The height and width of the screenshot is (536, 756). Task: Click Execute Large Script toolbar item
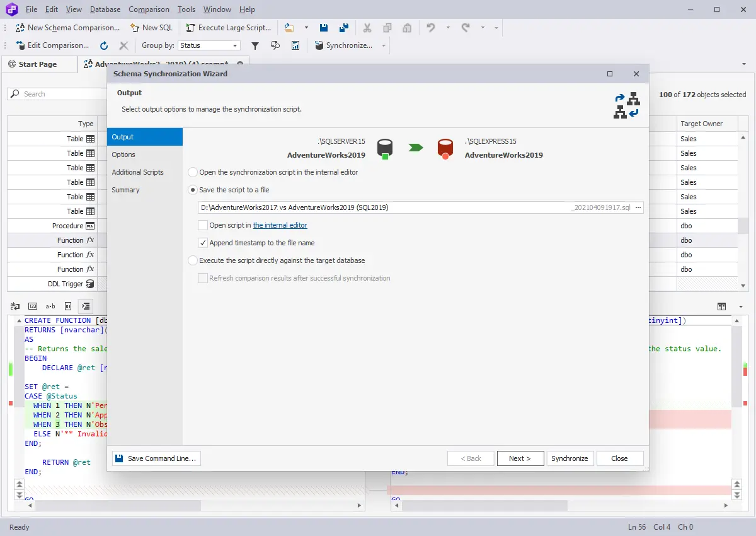point(229,28)
